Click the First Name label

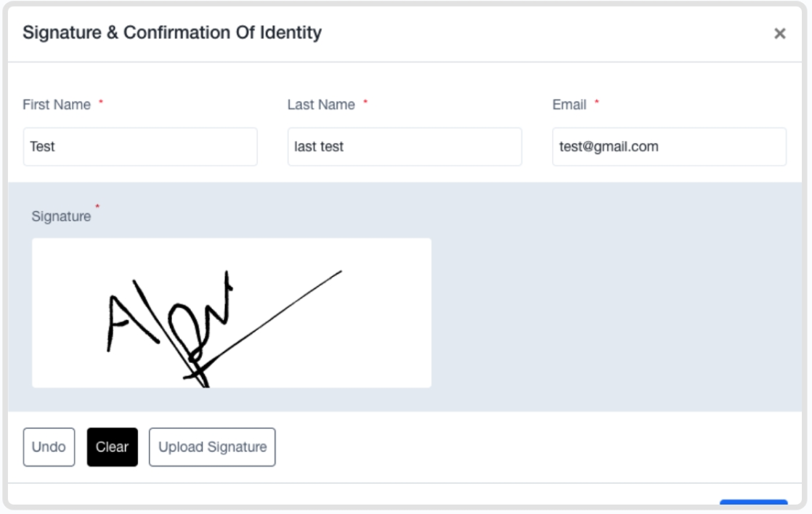(x=57, y=105)
